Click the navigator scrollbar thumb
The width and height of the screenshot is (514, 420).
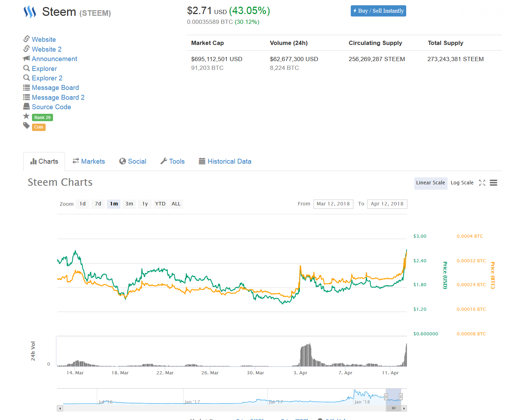tap(394, 408)
